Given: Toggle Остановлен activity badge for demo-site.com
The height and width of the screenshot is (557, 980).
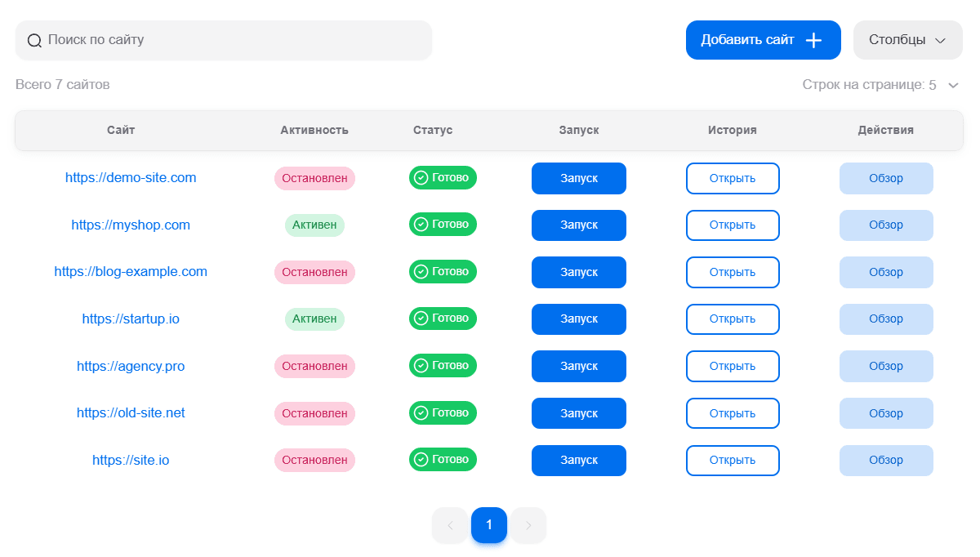Looking at the screenshot, I should pyautogui.click(x=314, y=178).
